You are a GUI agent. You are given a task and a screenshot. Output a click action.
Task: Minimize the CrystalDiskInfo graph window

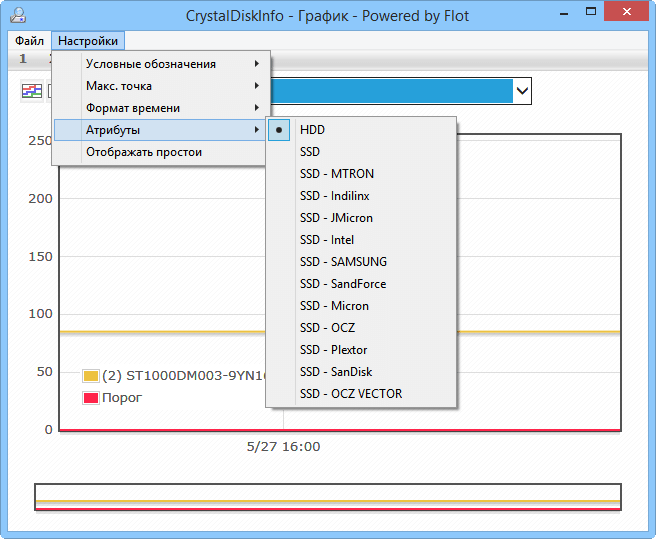pyautogui.click(x=564, y=13)
